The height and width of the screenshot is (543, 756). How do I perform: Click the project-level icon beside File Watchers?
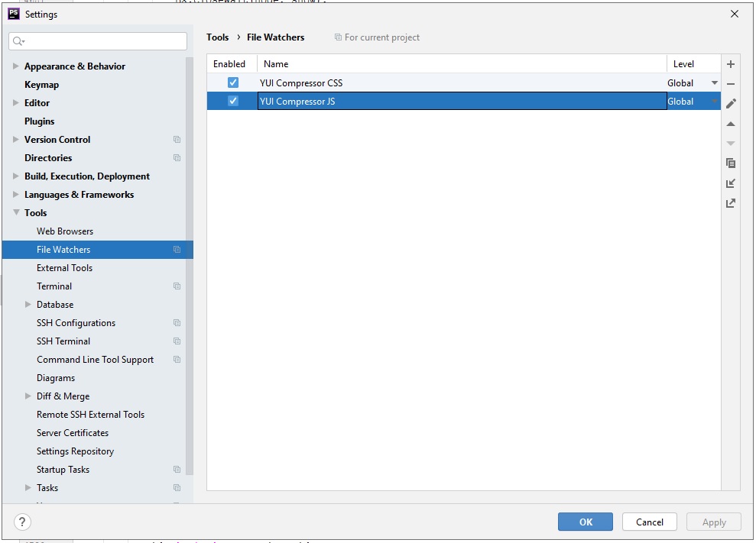click(177, 249)
